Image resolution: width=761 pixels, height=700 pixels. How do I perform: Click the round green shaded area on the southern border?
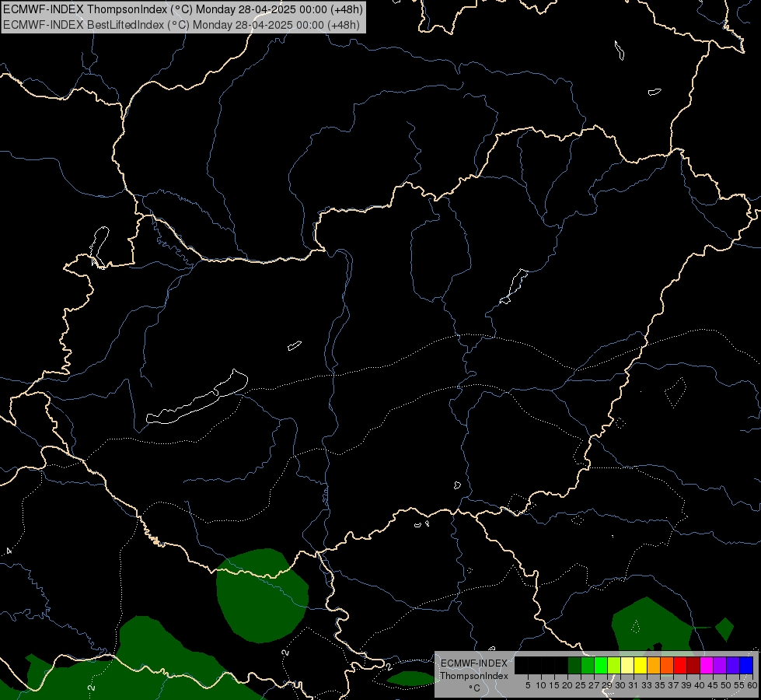click(x=261, y=596)
